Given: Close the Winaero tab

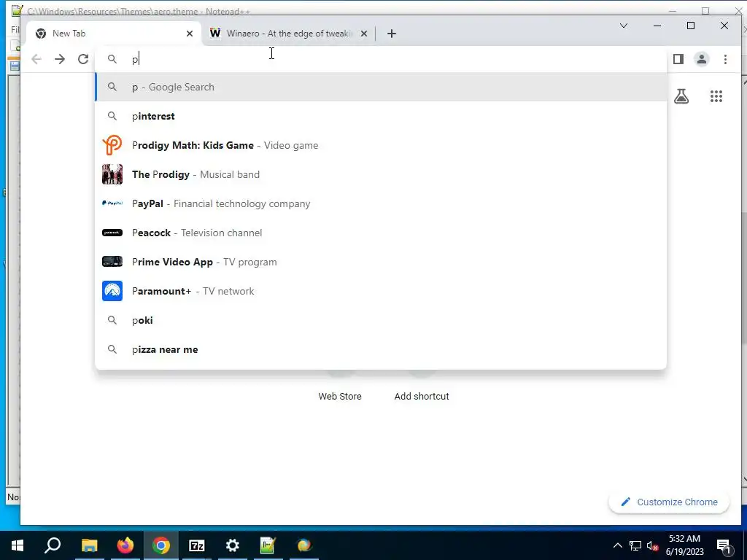Looking at the screenshot, I should 364,34.
